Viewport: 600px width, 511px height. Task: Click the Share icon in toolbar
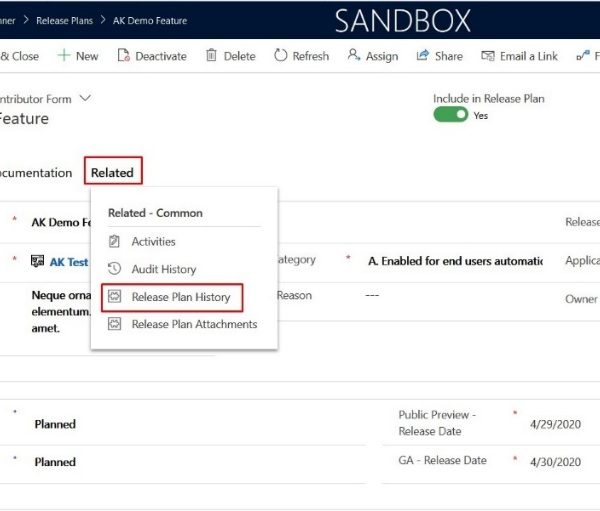tap(423, 56)
